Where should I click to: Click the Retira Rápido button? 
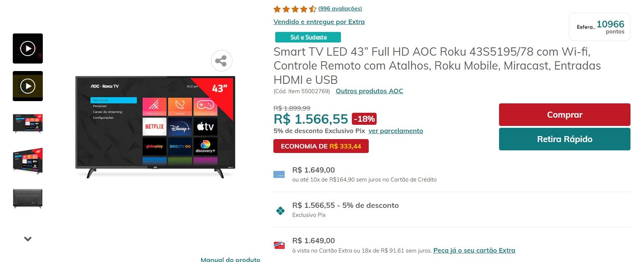tap(564, 139)
